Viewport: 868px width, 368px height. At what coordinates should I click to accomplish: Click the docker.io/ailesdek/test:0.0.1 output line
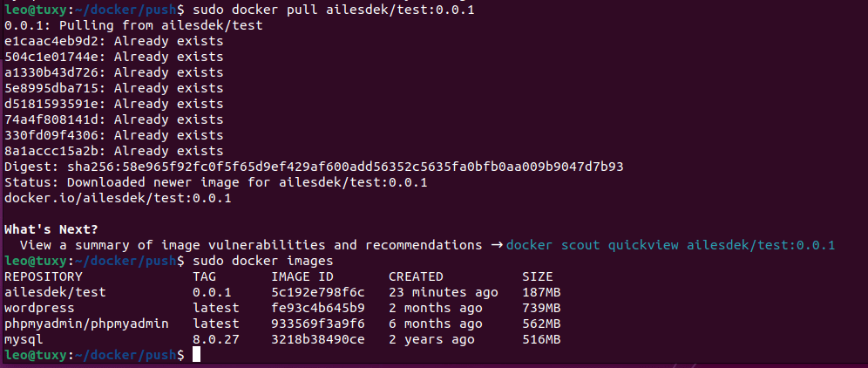pos(118,198)
